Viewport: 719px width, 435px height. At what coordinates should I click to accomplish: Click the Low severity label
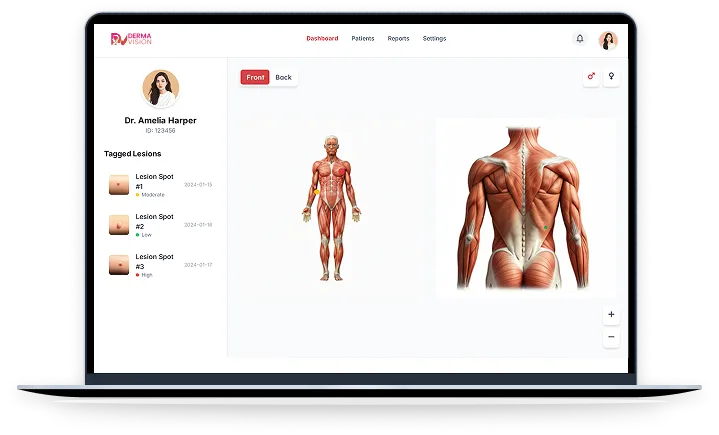pyautogui.click(x=146, y=235)
